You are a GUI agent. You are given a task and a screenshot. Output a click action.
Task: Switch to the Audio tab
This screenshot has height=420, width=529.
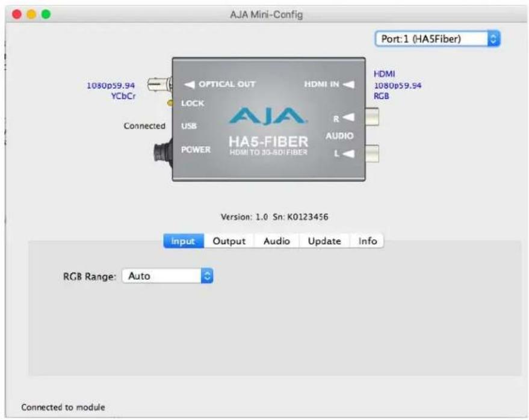pyautogui.click(x=277, y=241)
